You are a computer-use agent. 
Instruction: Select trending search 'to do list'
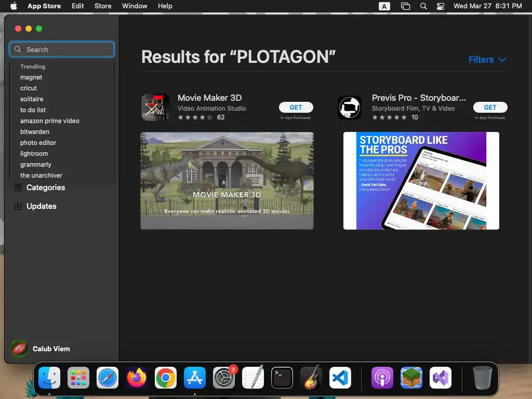pos(33,110)
